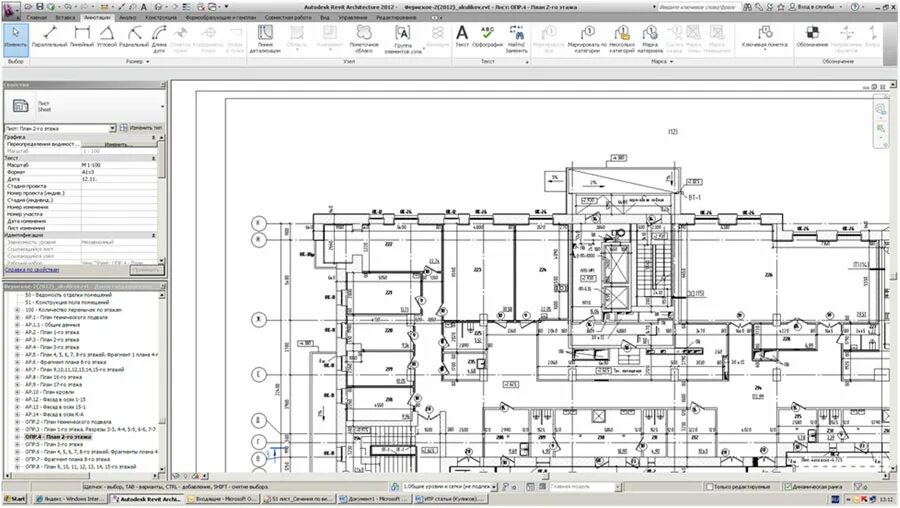
Task: Choose the Angular (Угловой) dimension tool
Action: (107, 37)
